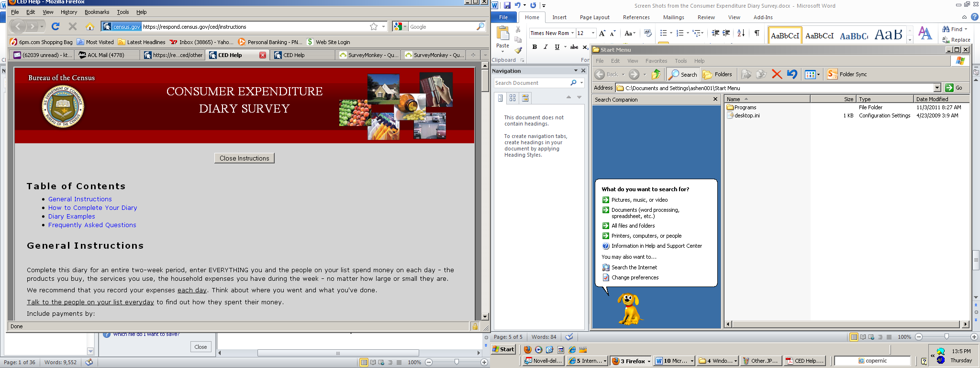Toggle show paragraph marks in Word
Screen dimensions: 980x368
[x=757, y=33]
